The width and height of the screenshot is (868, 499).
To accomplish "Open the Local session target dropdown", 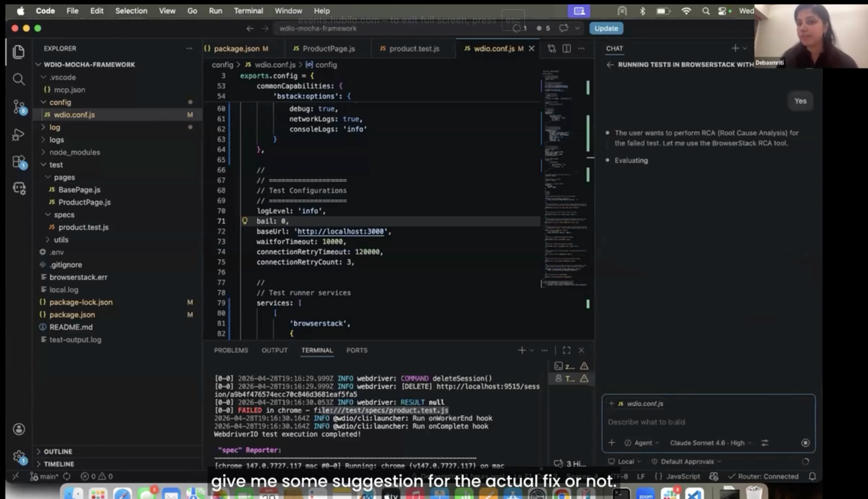I will (625, 461).
